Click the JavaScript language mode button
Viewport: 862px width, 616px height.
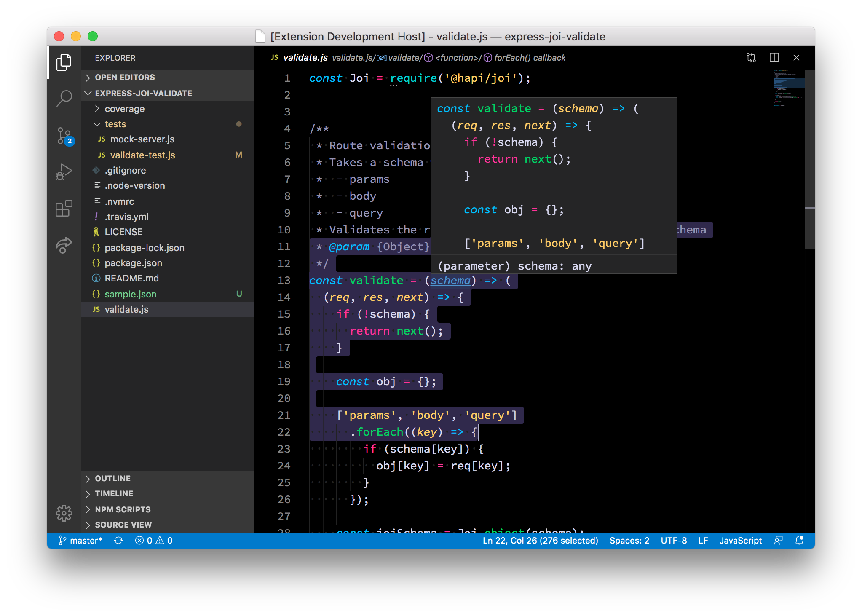(740, 541)
